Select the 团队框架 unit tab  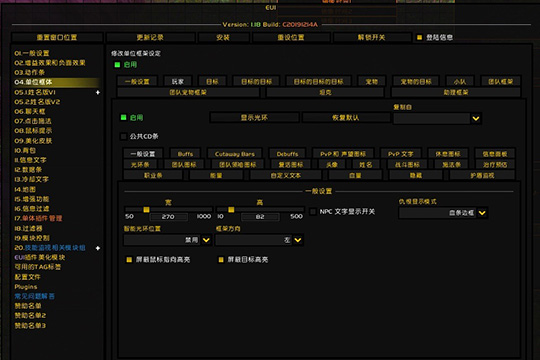coord(500,82)
